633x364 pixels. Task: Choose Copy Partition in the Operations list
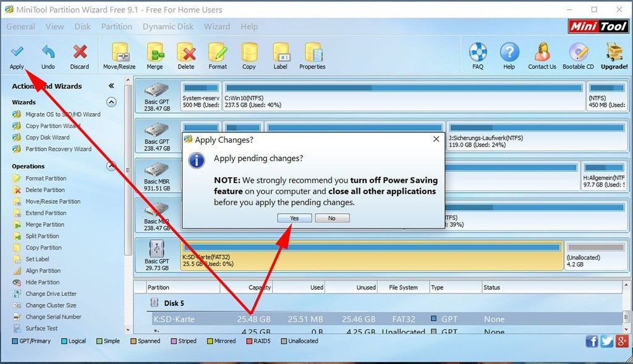[44, 248]
